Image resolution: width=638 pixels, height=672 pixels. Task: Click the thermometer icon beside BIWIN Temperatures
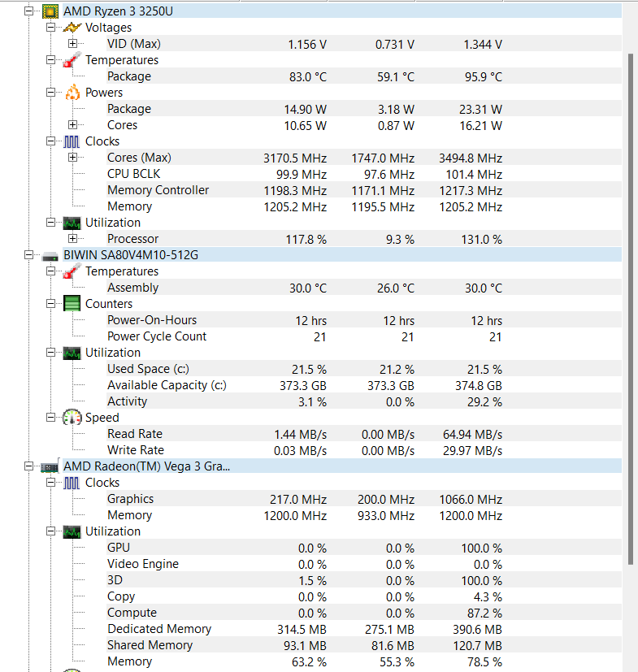[72, 271]
